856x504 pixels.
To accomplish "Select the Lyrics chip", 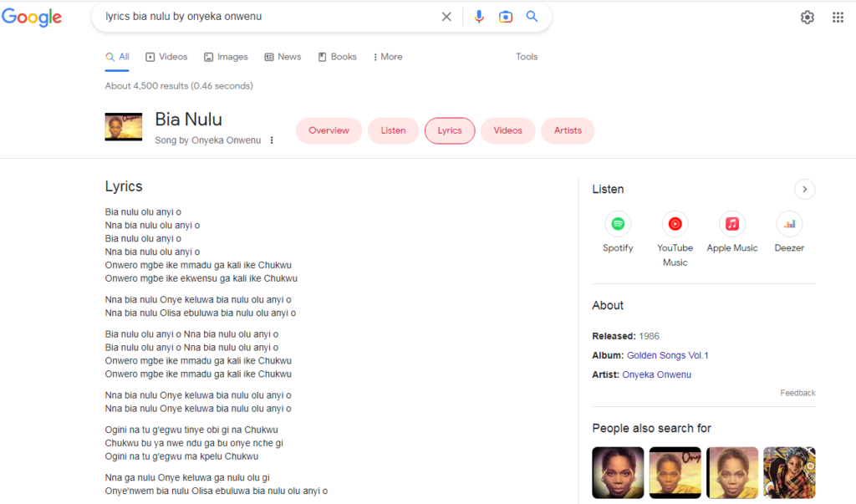I will [450, 130].
